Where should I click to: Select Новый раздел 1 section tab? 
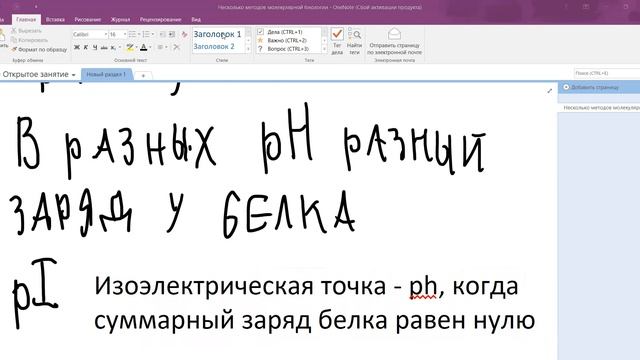click(106, 74)
